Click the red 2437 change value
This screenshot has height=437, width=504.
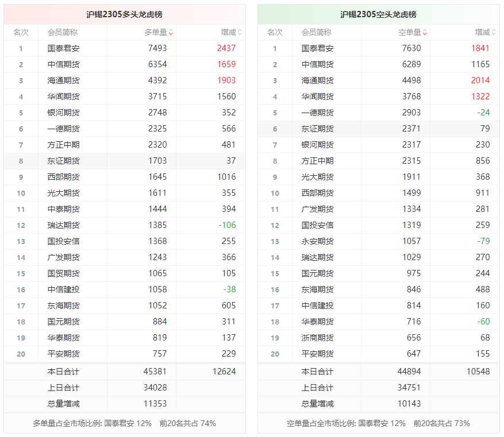pos(226,49)
